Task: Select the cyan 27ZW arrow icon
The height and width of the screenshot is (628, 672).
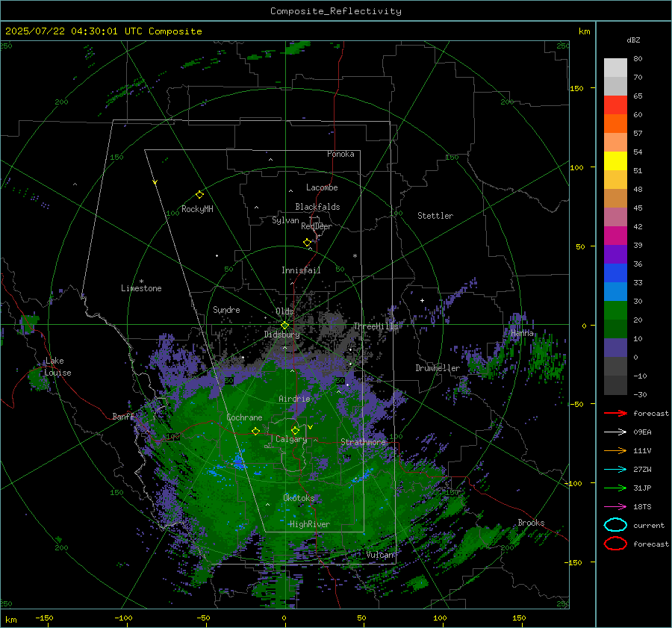Action: (x=615, y=469)
